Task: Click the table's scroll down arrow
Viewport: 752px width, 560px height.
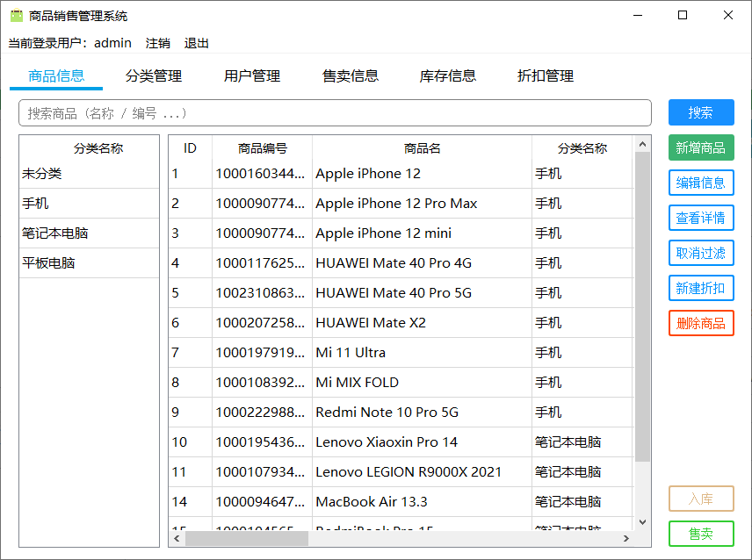Action: (x=643, y=522)
